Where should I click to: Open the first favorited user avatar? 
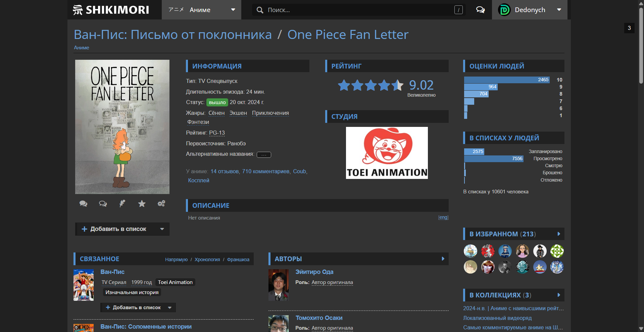(x=470, y=251)
